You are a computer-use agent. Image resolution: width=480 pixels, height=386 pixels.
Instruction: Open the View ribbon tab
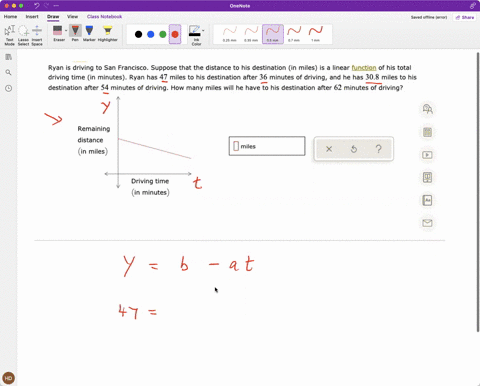point(72,17)
